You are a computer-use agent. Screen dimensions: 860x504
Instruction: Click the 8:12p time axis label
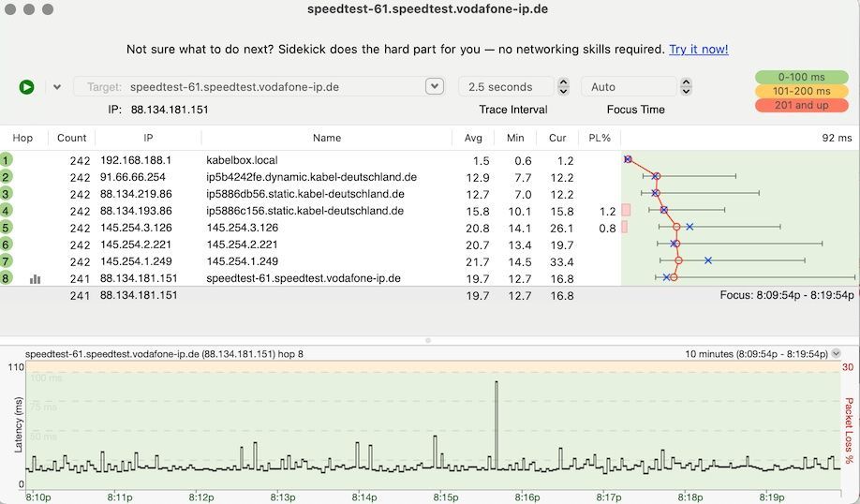200,497
